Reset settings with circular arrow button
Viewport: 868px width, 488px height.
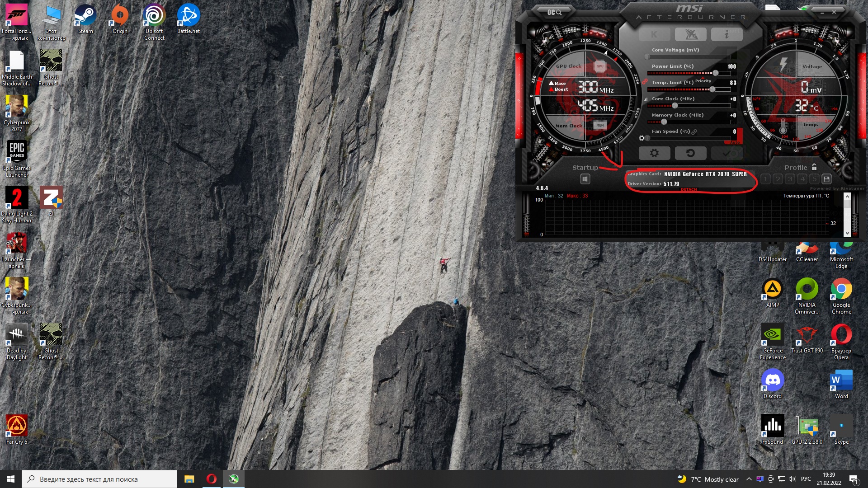pos(690,153)
